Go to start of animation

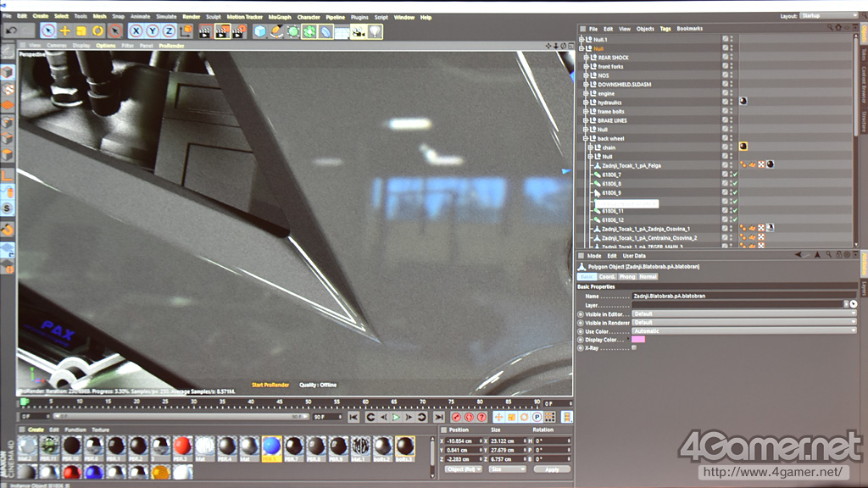353,417
